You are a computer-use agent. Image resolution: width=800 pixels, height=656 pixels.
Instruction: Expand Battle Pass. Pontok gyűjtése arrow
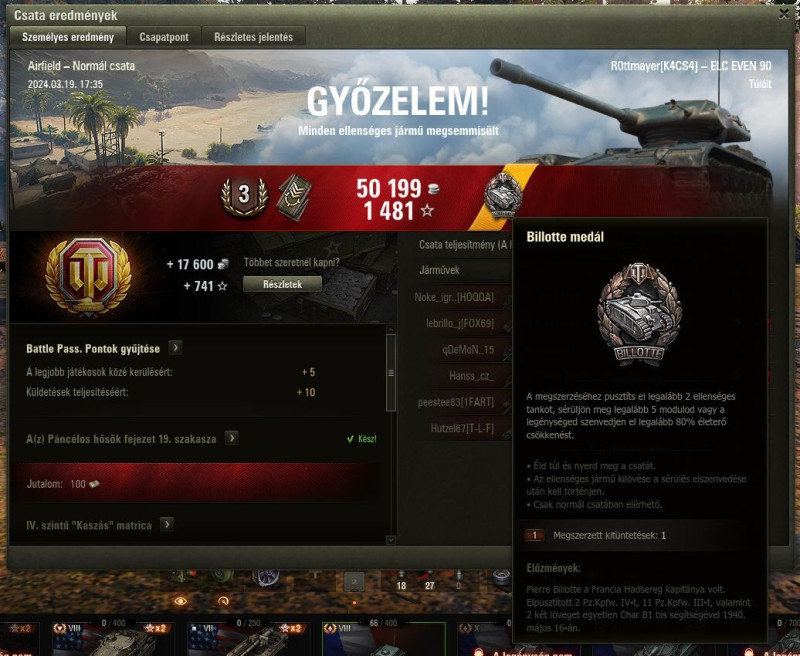(175, 348)
